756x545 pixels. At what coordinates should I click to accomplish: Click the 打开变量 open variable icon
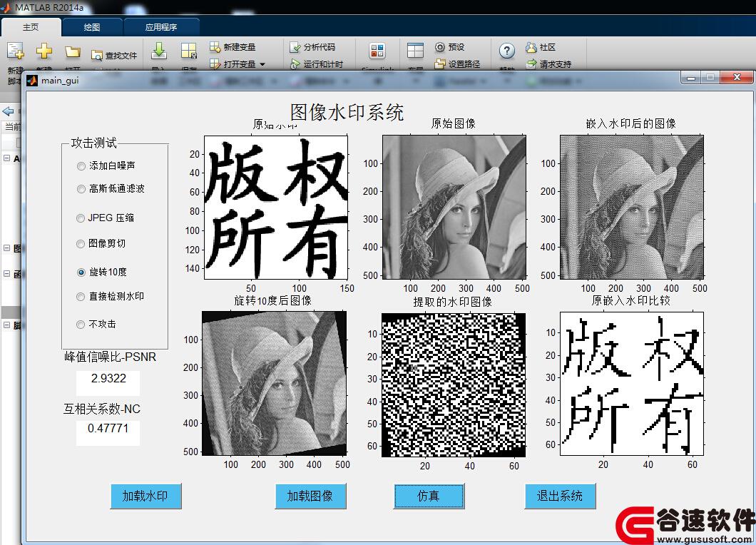[x=215, y=63]
